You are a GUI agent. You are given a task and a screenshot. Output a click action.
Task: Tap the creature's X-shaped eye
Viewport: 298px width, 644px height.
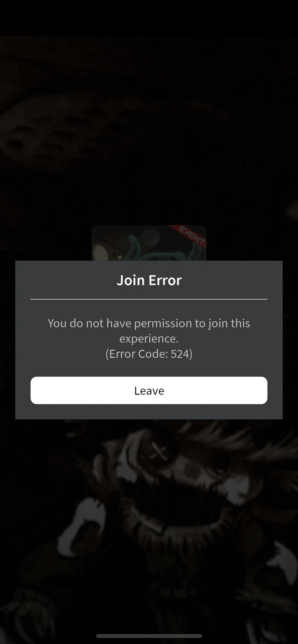(159, 451)
